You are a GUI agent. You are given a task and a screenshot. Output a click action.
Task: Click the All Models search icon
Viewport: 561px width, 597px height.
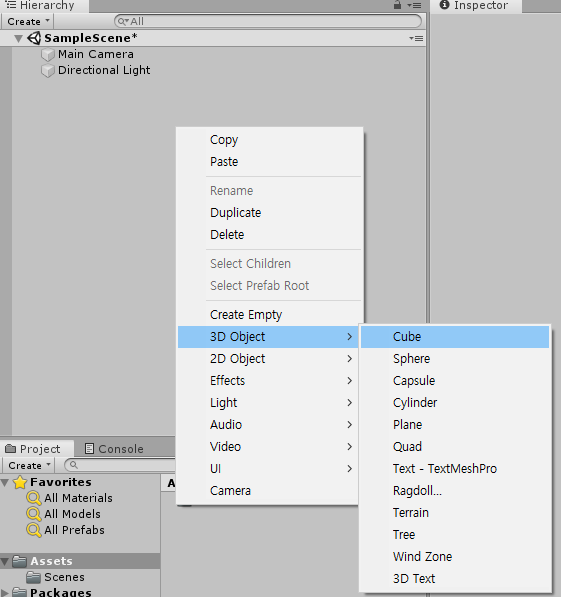pyautogui.click(x=34, y=514)
